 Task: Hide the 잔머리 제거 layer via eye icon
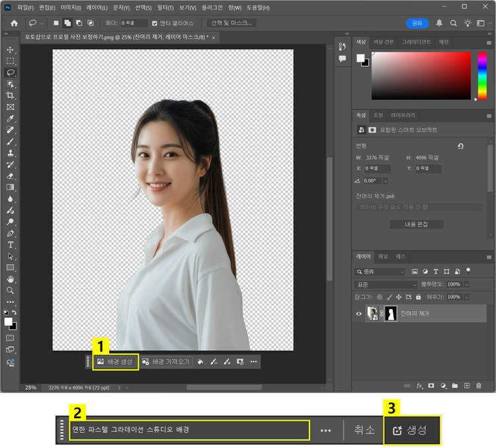coord(360,314)
